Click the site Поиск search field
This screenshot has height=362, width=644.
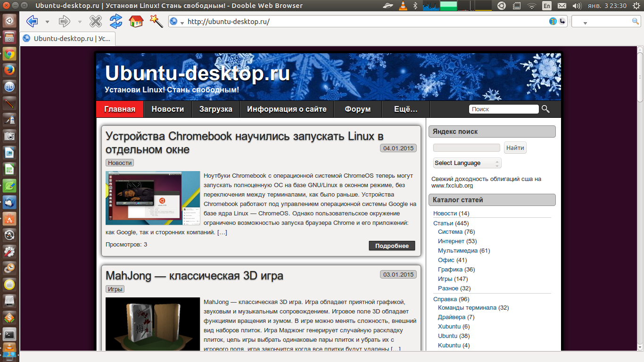[x=504, y=109]
